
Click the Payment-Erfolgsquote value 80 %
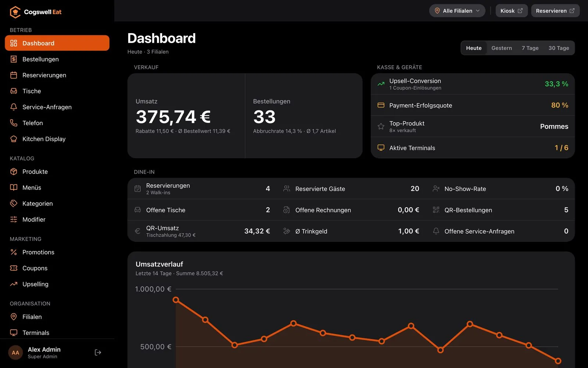[x=560, y=105]
